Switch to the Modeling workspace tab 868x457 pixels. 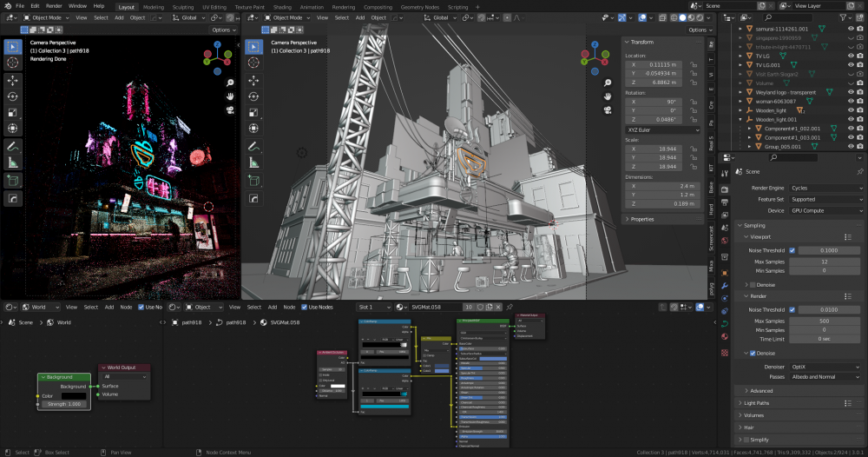click(x=154, y=7)
